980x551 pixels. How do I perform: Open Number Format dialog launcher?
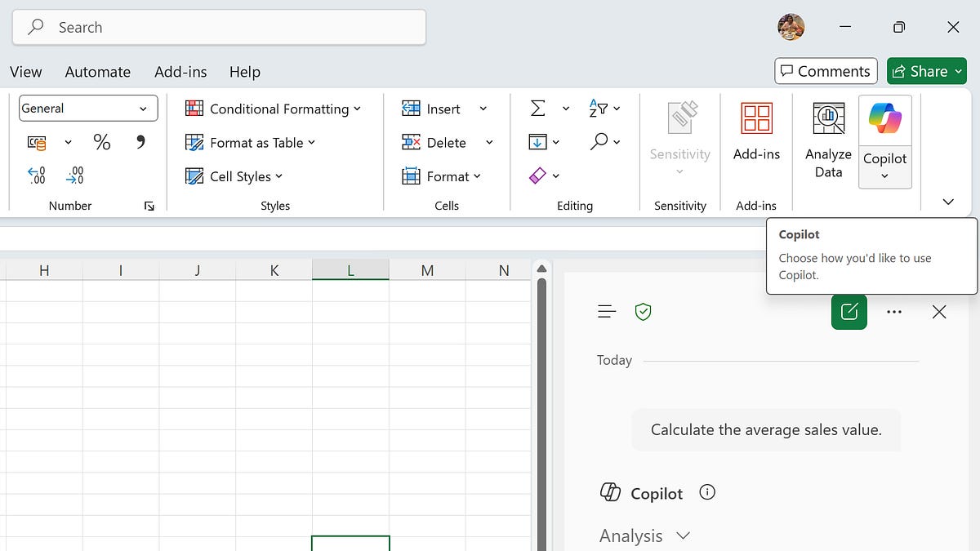(149, 207)
